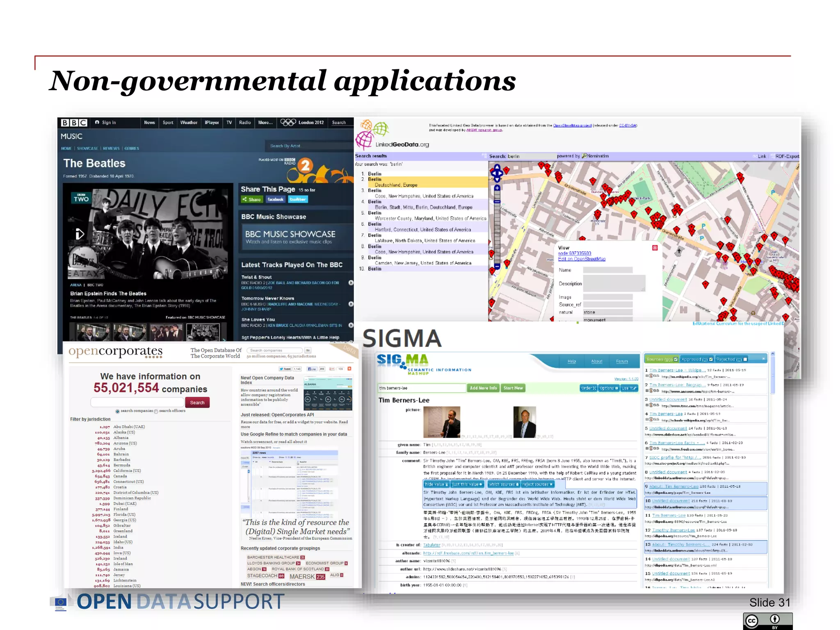This screenshot has height=630, width=840.
Task: Click Sign in on the BBC header
Action: coord(106,123)
